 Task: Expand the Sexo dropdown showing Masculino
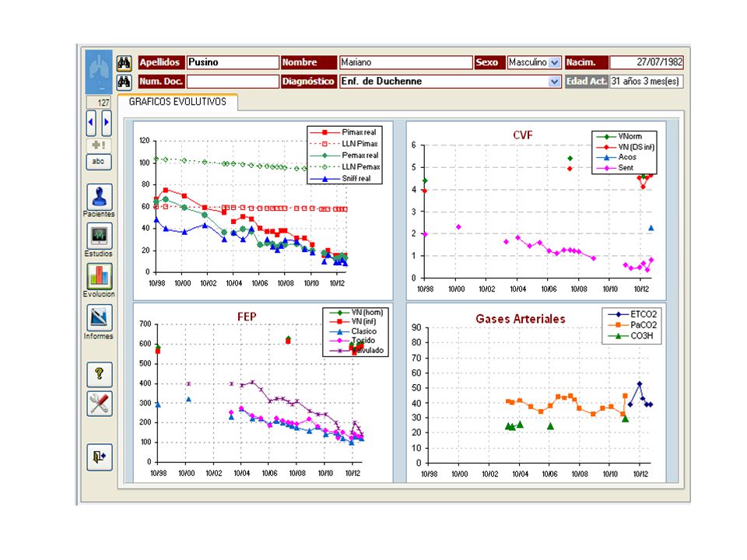tap(554, 62)
